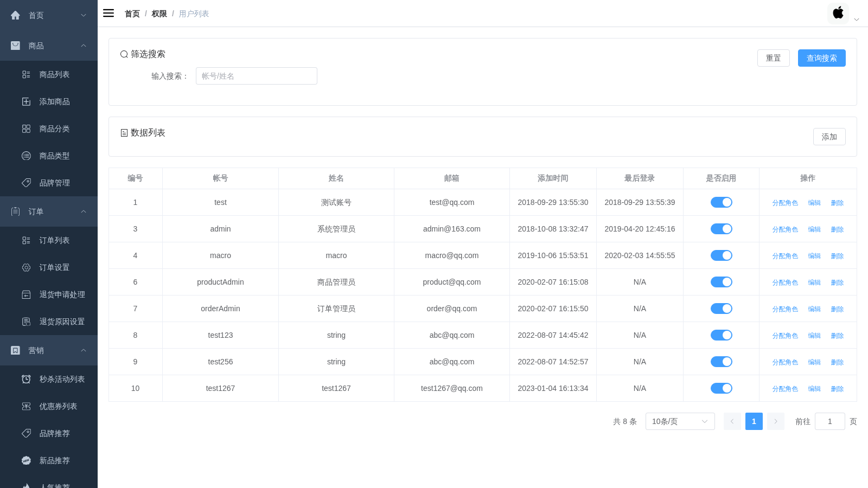The height and width of the screenshot is (488, 868).
Task: Open the 10条/页 page size dropdown
Action: 680,421
